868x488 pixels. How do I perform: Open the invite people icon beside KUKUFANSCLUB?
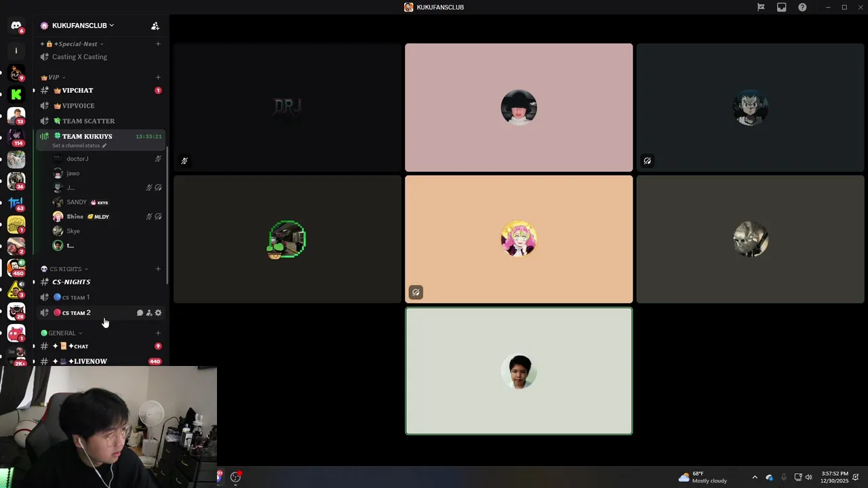click(155, 26)
